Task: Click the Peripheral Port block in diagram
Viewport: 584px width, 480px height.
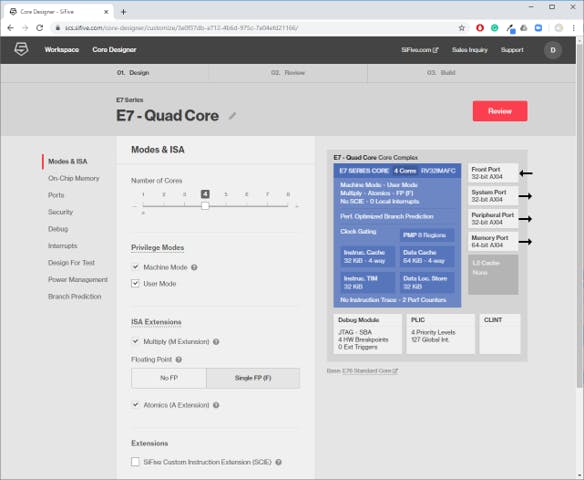Action: tap(493, 219)
